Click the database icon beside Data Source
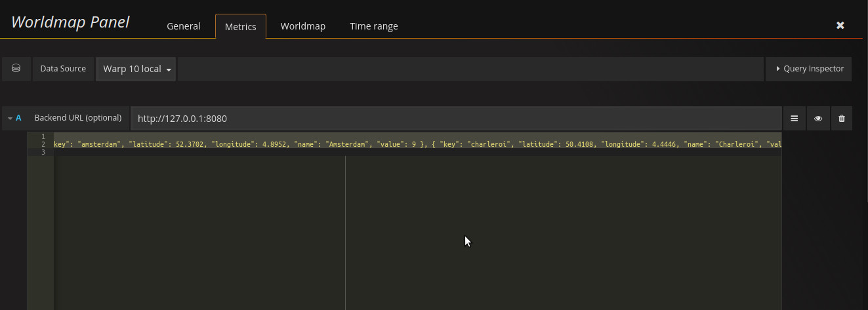 16,68
